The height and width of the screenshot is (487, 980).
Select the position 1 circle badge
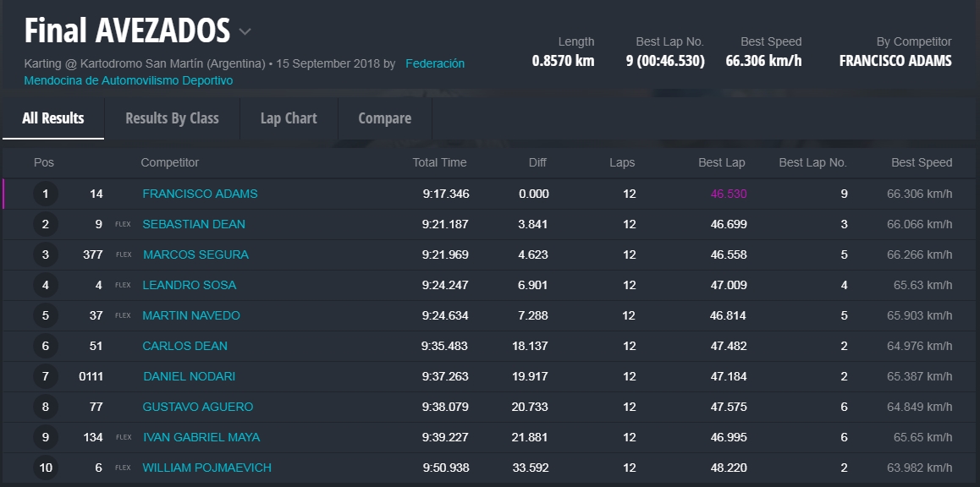point(46,194)
